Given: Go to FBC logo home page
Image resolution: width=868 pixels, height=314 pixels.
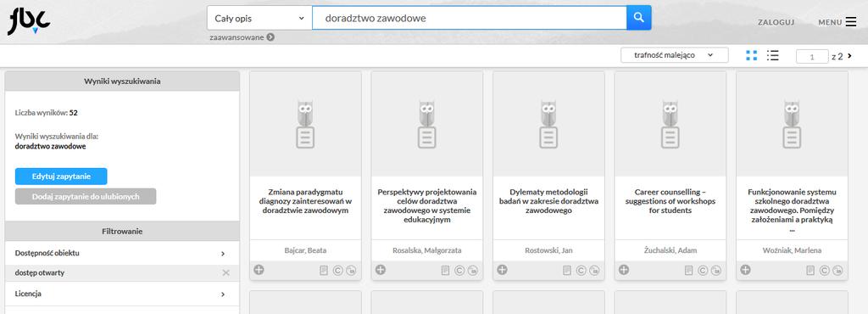Looking at the screenshot, I should (x=29, y=21).
